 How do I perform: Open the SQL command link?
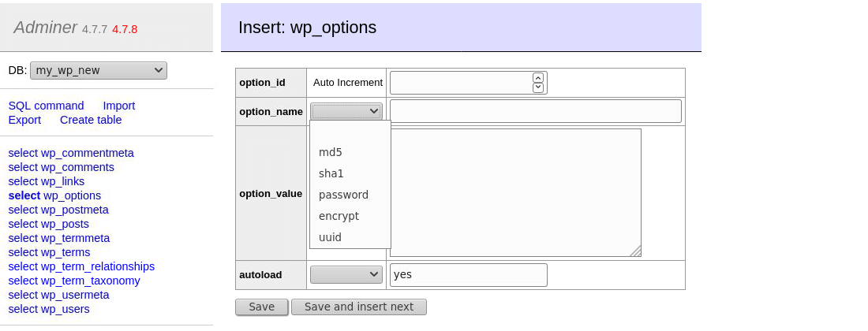pyautogui.click(x=46, y=106)
